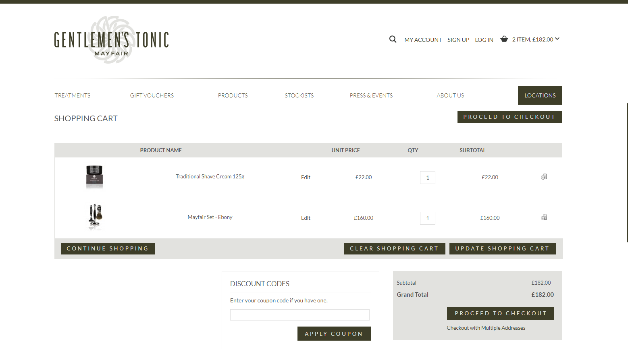Screen dimensions: 628x364
Task: Open the Products menu
Action: 233,95
